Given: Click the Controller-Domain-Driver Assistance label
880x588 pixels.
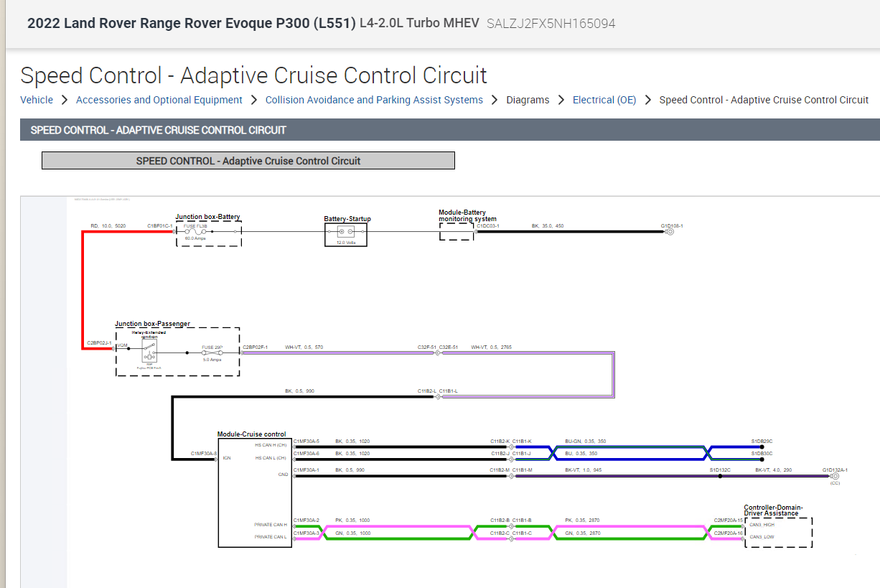Looking at the screenshot, I should click(x=774, y=510).
